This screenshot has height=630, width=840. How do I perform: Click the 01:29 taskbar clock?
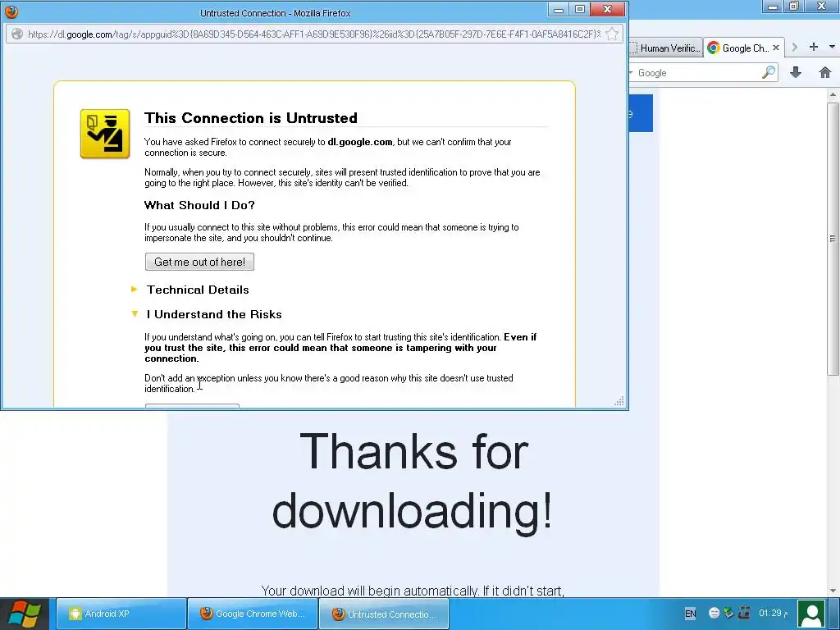coord(773,614)
